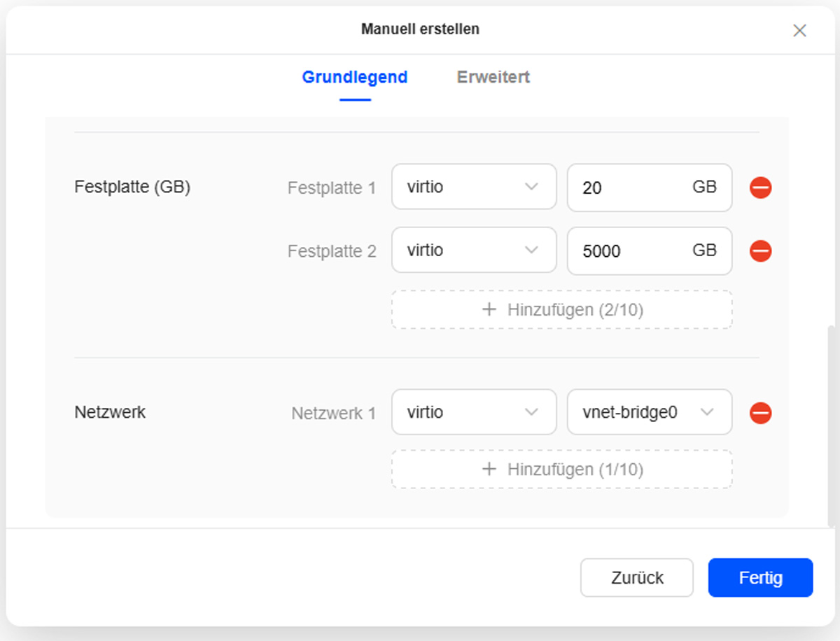Remove Festplatte 1 with red minus icon

[x=760, y=188]
